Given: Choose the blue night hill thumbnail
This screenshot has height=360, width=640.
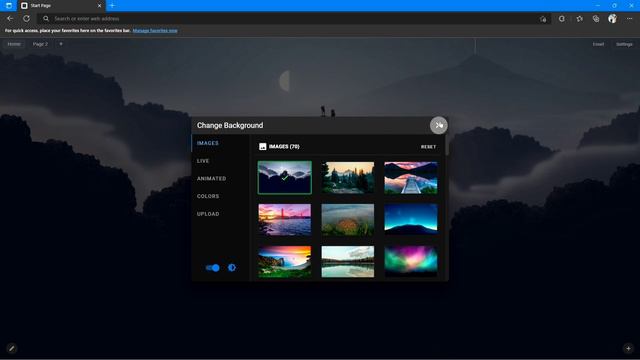Looking at the screenshot, I should point(411,220).
